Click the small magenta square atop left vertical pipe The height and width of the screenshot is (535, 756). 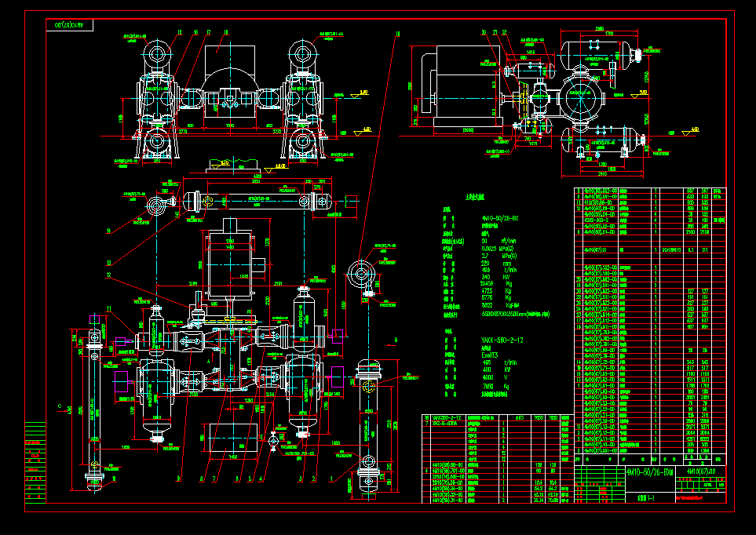94,319
